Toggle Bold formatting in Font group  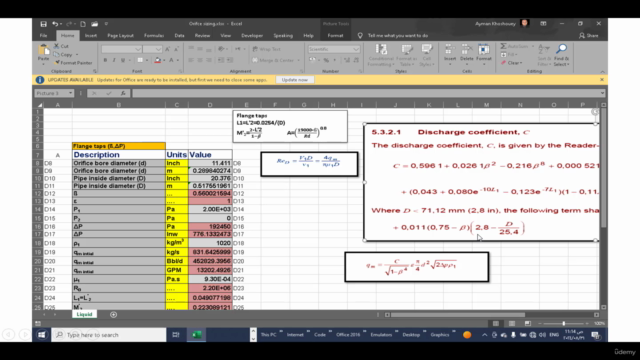[x=105, y=60]
